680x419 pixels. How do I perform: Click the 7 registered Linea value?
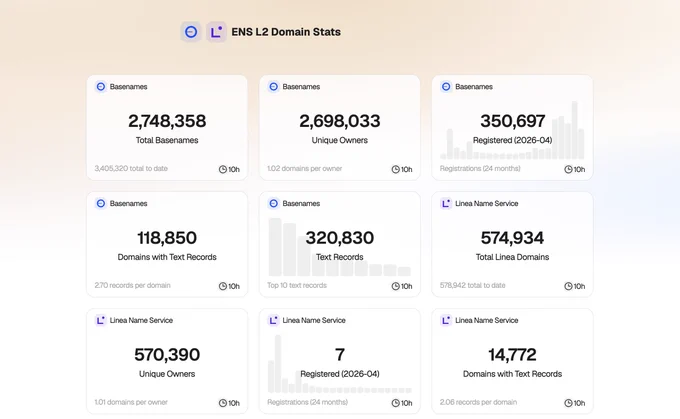coord(340,355)
